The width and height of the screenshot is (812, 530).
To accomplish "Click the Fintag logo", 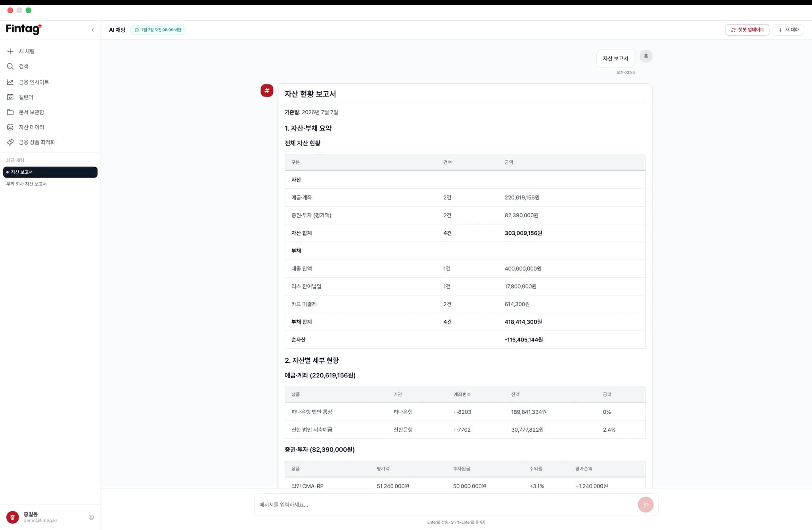I will [x=24, y=29].
